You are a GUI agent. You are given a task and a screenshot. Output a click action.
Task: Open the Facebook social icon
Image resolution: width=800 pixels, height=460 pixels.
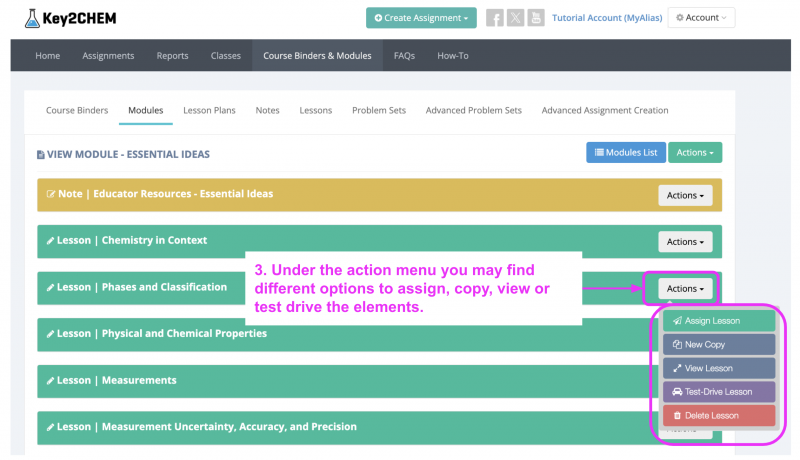(494, 18)
